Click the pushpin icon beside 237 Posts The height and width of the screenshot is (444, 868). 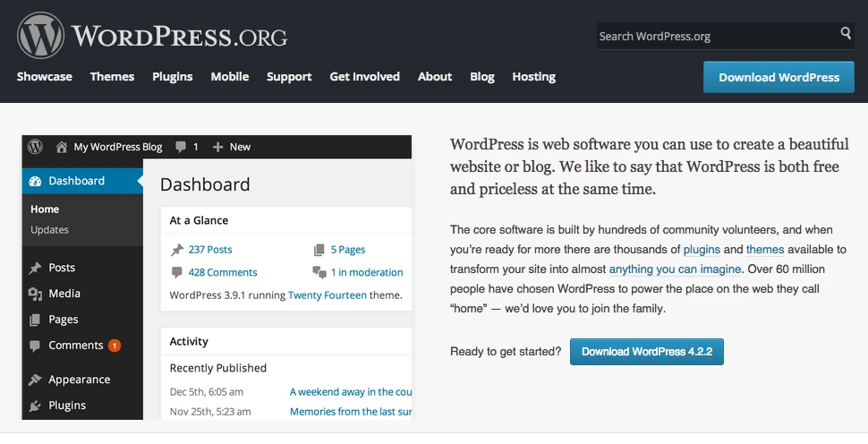[177, 250]
